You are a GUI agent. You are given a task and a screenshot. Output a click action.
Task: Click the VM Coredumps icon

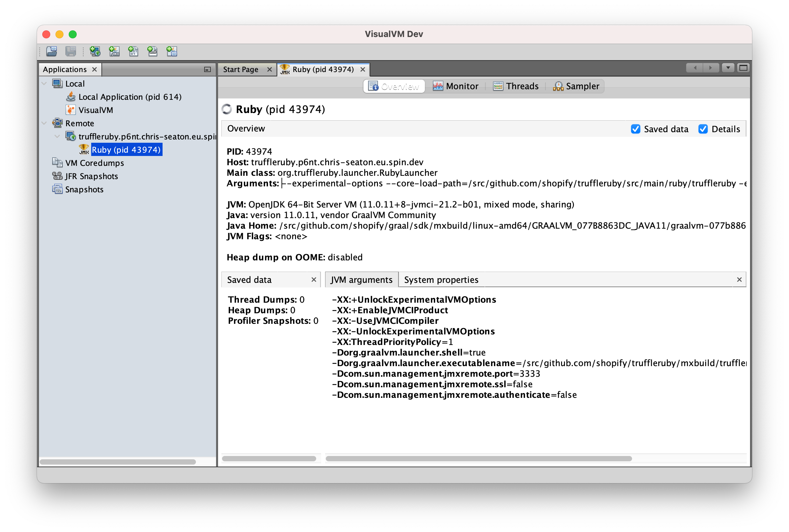[57, 163]
